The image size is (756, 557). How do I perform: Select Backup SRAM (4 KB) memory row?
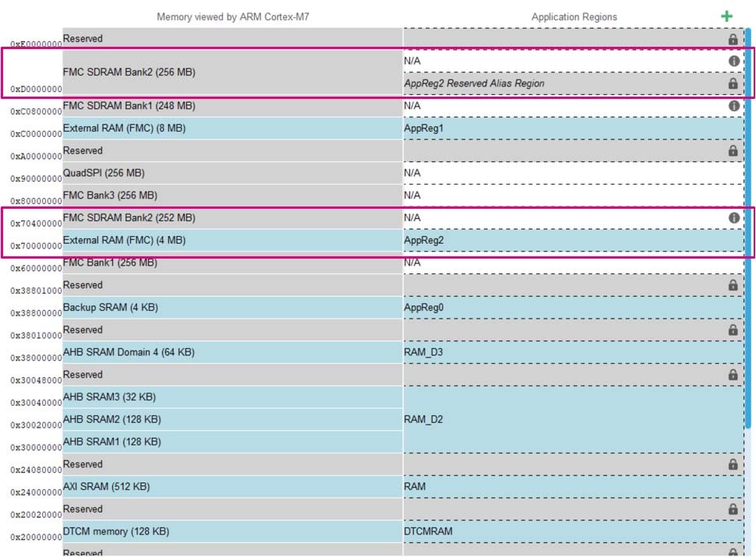point(232,308)
